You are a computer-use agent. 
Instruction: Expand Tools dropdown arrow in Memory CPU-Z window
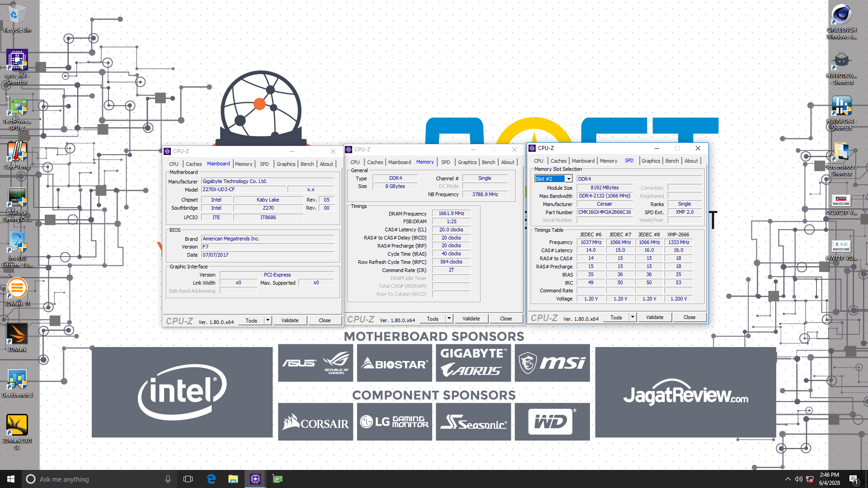pyautogui.click(x=449, y=319)
